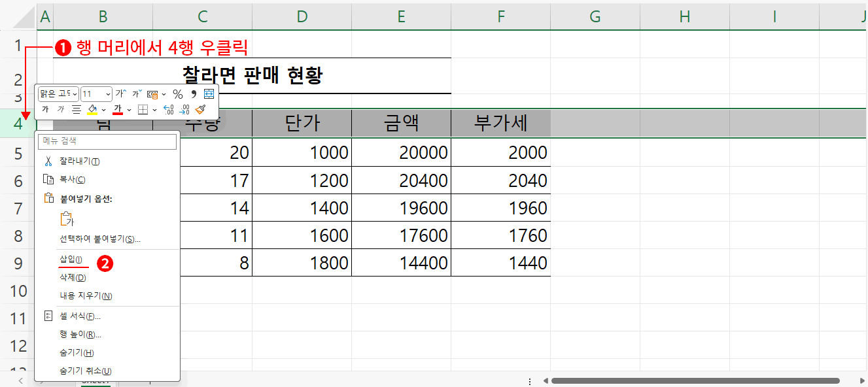Click decrease decimal icon
868x387 pixels.
[184, 109]
